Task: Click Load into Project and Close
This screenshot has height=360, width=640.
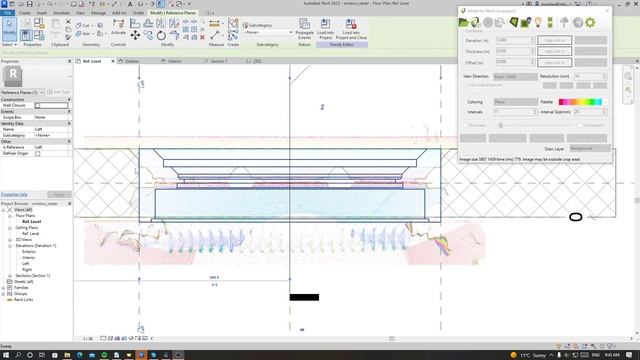Action: (x=351, y=29)
